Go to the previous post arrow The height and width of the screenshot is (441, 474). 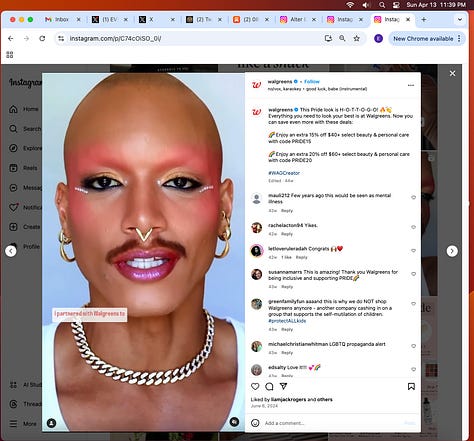[x=11, y=251]
